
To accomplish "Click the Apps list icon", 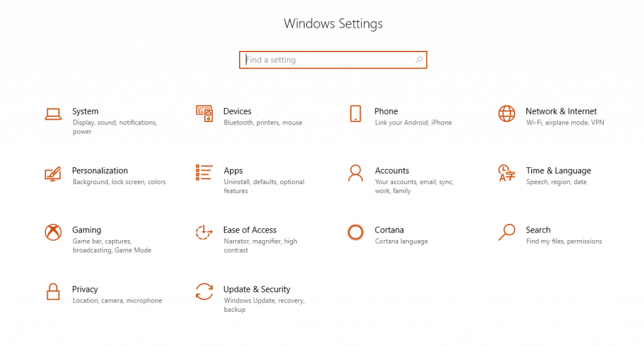I will [204, 173].
